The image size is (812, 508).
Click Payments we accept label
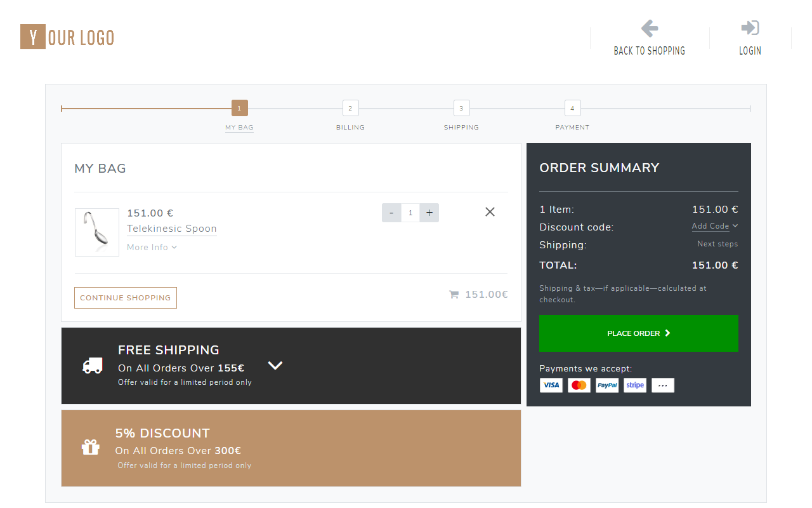click(x=586, y=368)
